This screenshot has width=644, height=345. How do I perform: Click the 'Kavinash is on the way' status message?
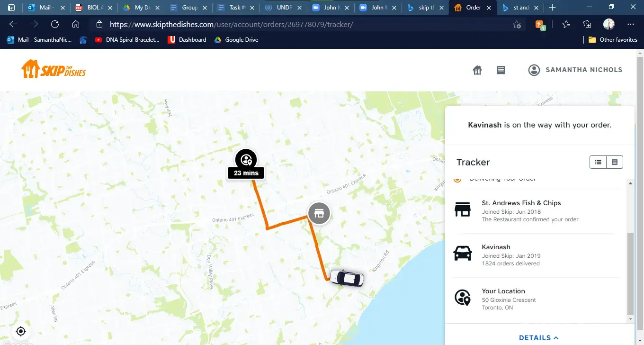(540, 125)
